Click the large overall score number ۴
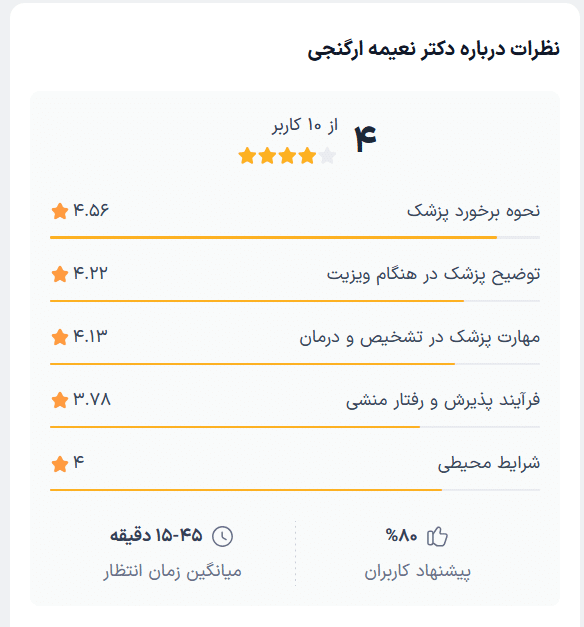 [x=366, y=139]
